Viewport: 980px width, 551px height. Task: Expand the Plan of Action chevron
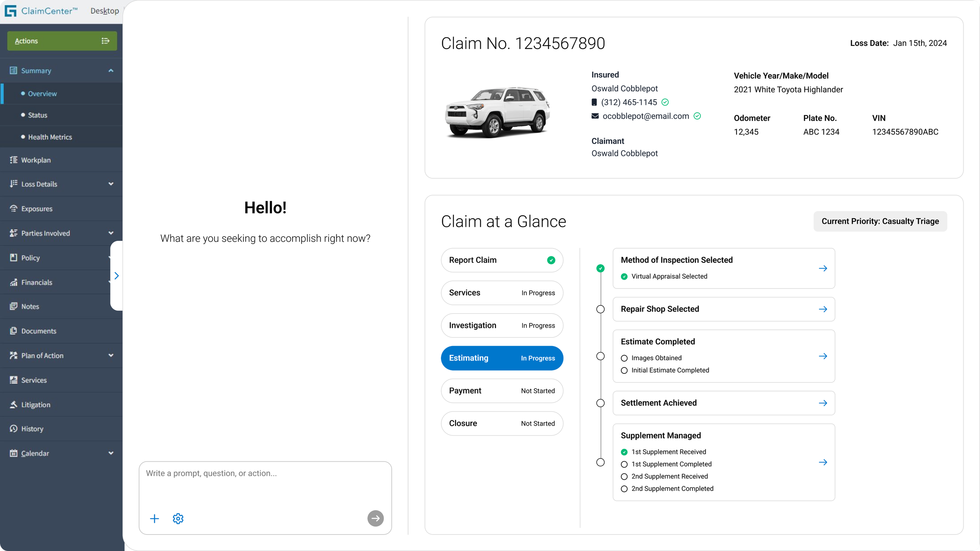111,355
